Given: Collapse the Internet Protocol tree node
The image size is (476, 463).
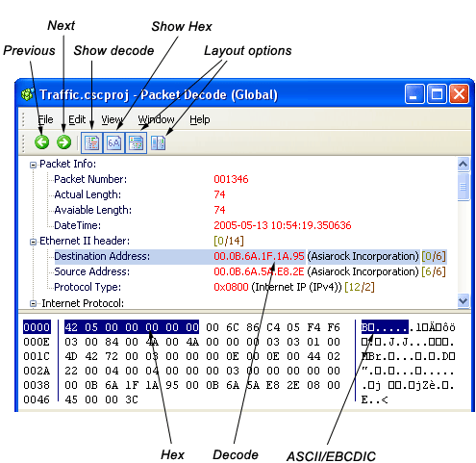Looking at the screenshot, I should (33, 303).
